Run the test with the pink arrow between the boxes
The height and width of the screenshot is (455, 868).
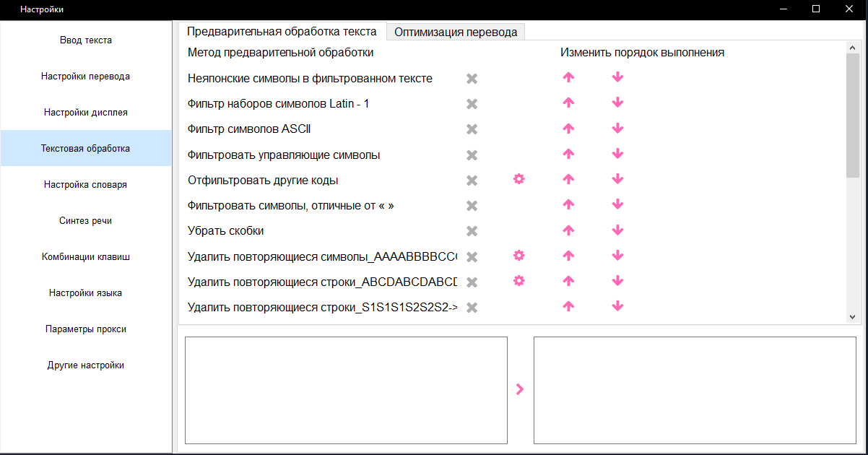(x=520, y=389)
